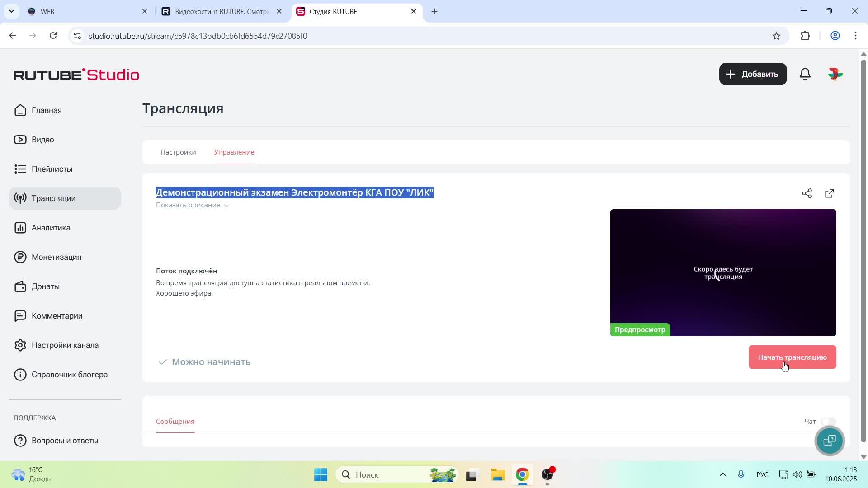
Task: Open the Главная sidebar item
Action: coord(65,110)
